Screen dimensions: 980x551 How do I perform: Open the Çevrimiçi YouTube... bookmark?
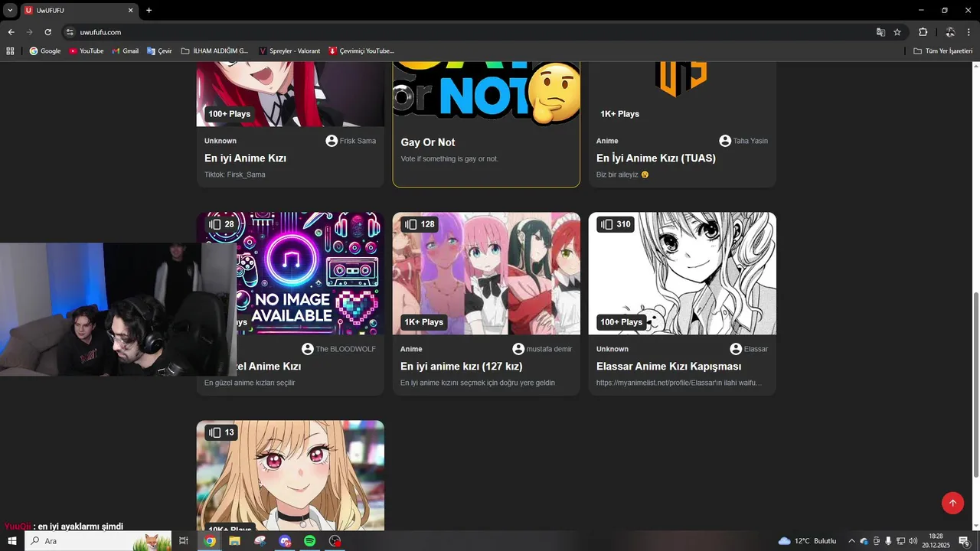click(361, 51)
